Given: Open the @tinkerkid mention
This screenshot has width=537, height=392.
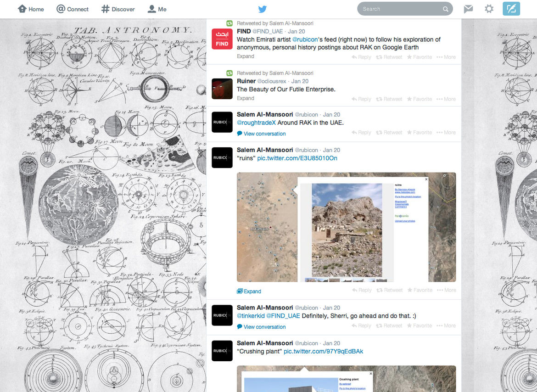Looking at the screenshot, I should (251, 316).
